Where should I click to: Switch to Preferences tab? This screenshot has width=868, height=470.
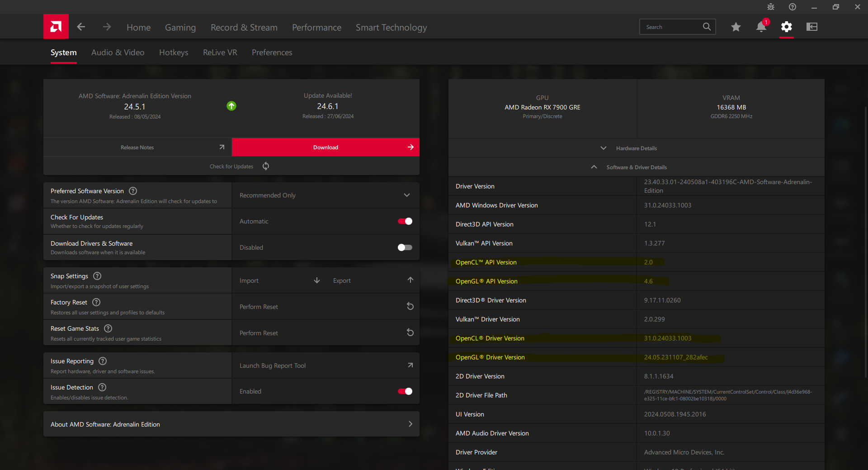click(x=272, y=52)
